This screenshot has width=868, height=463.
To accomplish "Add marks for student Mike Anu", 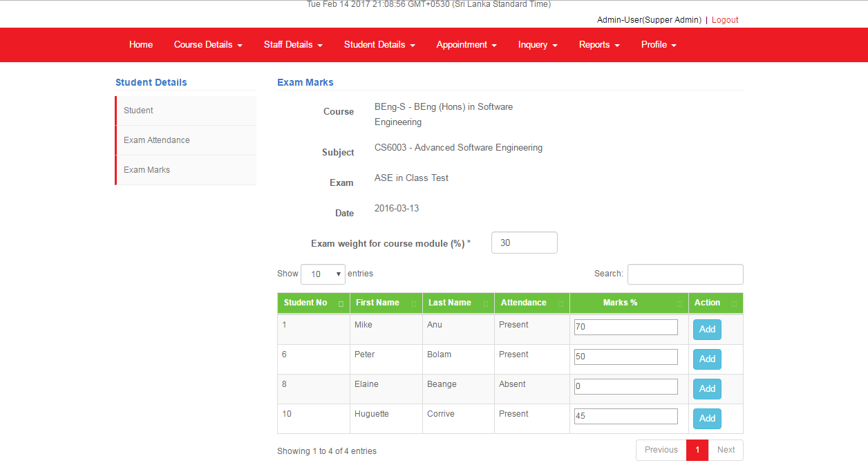I will click(707, 330).
